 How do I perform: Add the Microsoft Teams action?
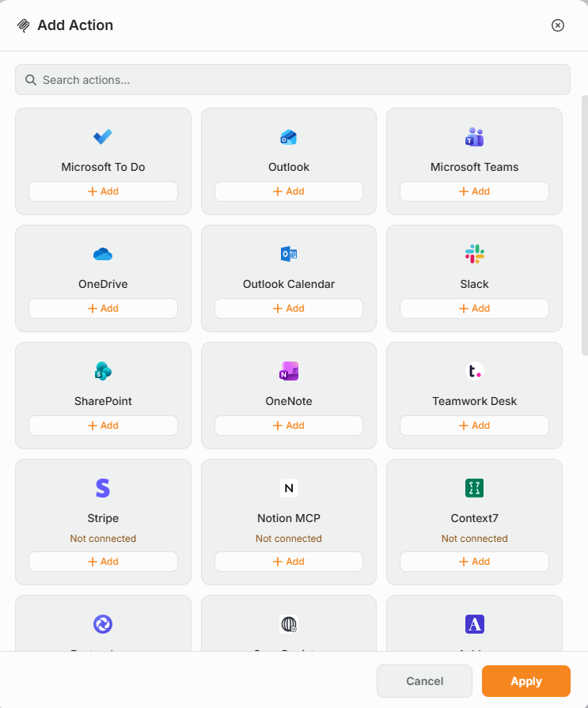[474, 191]
